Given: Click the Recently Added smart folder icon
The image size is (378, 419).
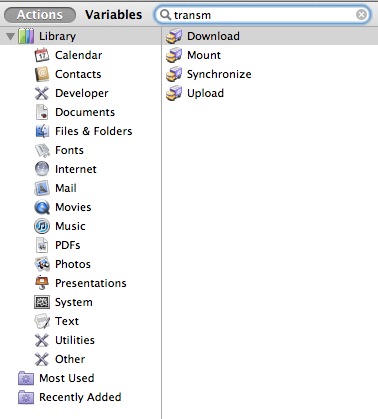Looking at the screenshot, I should [x=26, y=397].
